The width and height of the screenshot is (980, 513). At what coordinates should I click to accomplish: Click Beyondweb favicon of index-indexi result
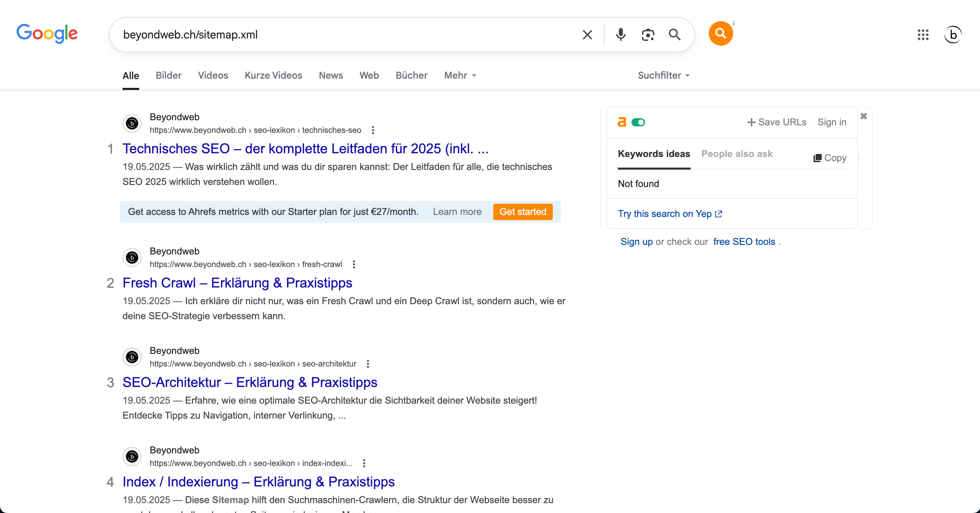[x=132, y=456]
